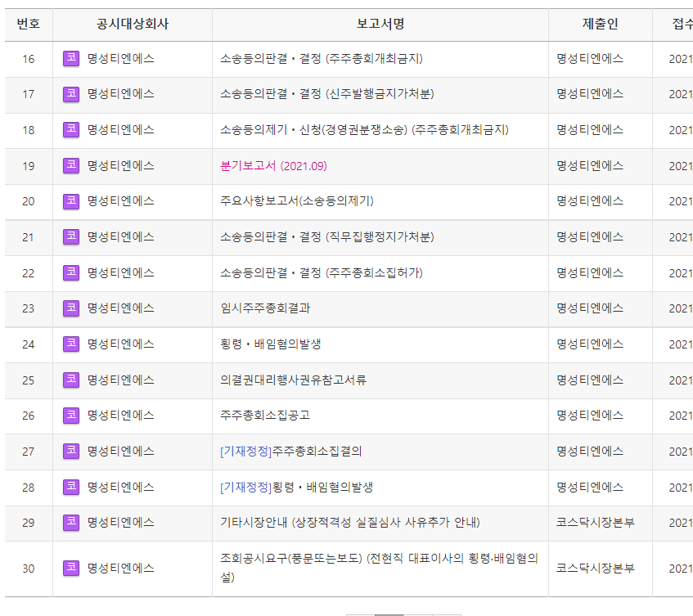Click the KOSDAQ icon in row 26
The height and width of the screenshot is (616, 693).
pos(70,416)
